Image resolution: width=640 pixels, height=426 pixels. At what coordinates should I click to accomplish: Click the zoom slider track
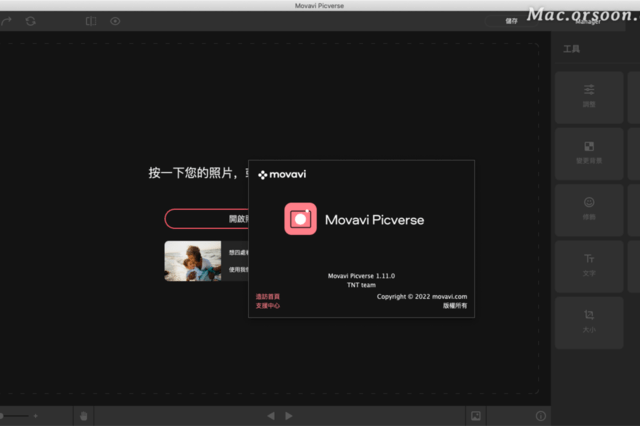[x=15, y=416]
